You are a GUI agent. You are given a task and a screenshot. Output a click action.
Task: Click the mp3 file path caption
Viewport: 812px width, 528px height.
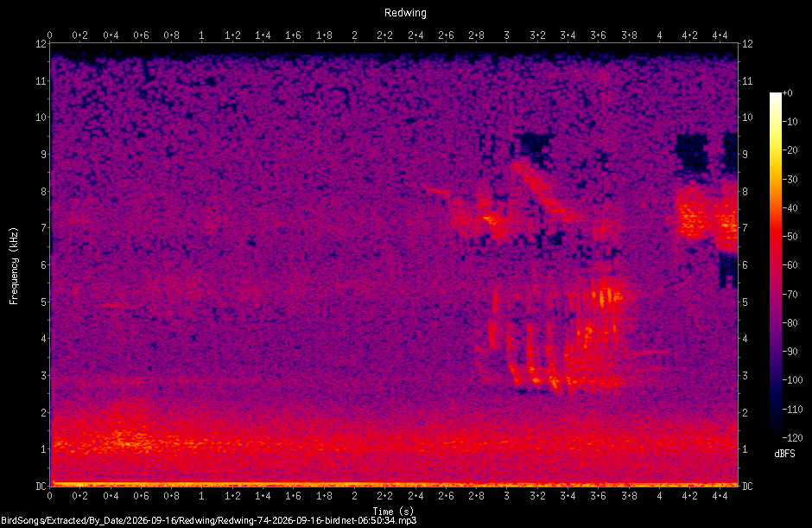(209, 521)
